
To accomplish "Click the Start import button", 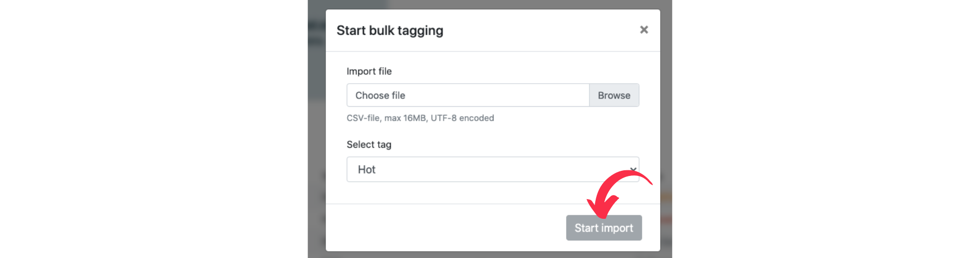I will click(604, 228).
